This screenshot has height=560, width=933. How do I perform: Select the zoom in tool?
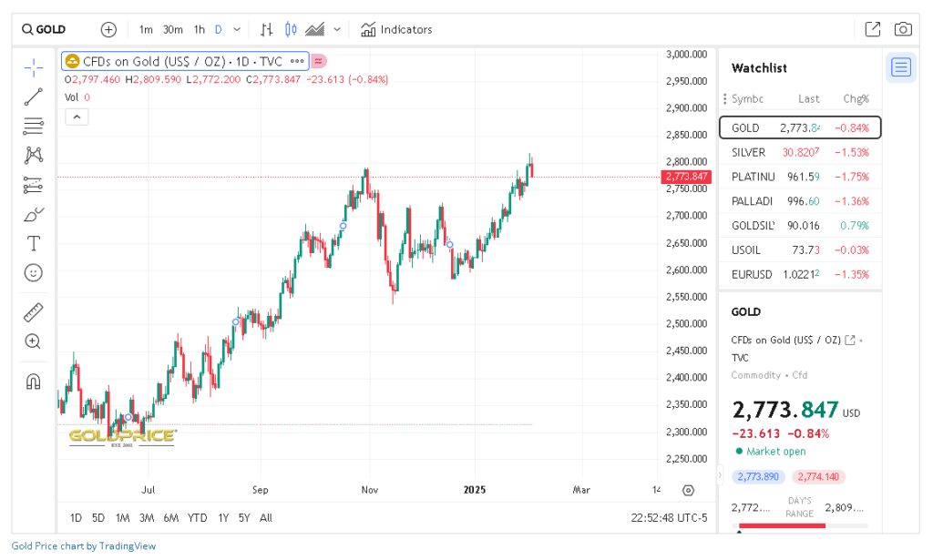pyautogui.click(x=34, y=341)
